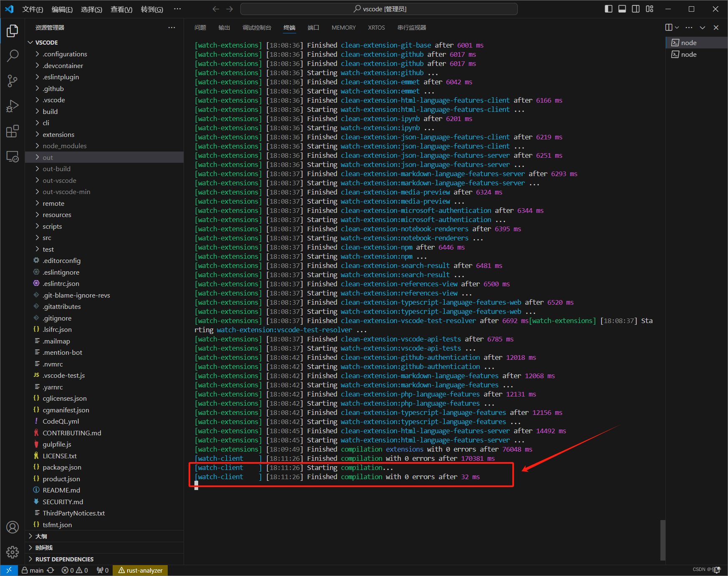The height and width of the screenshot is (576, 728).
Task: Open the Manage settings gear
Action: pos(13,552)
